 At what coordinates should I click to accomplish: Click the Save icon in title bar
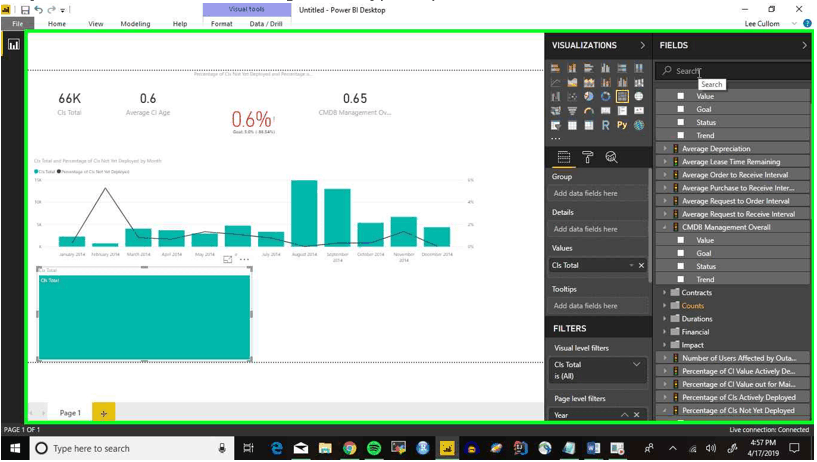[24, 10]
